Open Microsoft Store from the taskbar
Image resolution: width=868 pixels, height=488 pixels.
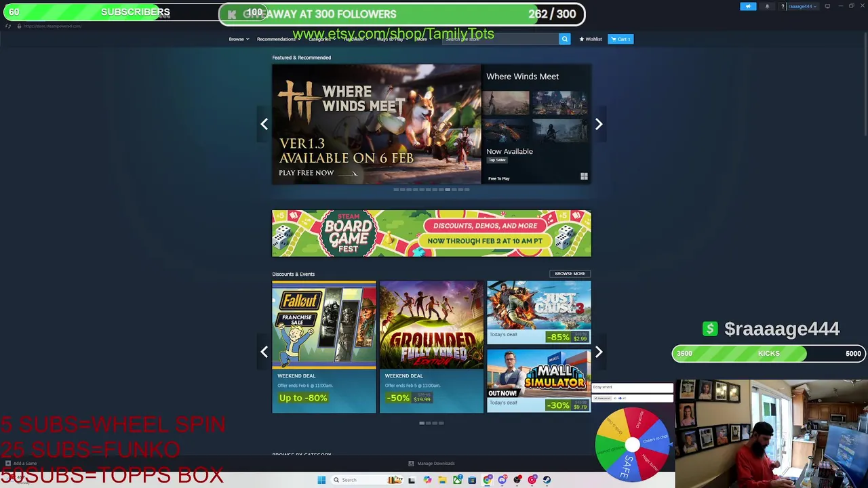(472, 480)
